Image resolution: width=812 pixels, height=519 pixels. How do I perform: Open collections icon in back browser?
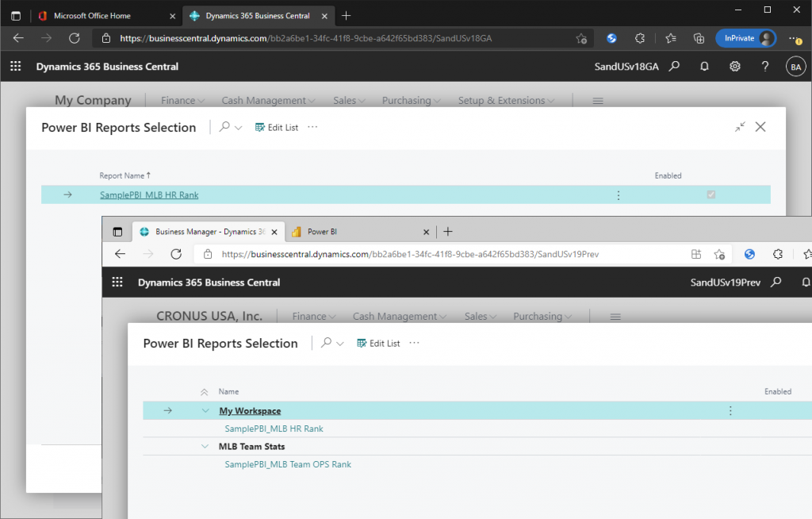pyautogui.click(x=699, y=38)
